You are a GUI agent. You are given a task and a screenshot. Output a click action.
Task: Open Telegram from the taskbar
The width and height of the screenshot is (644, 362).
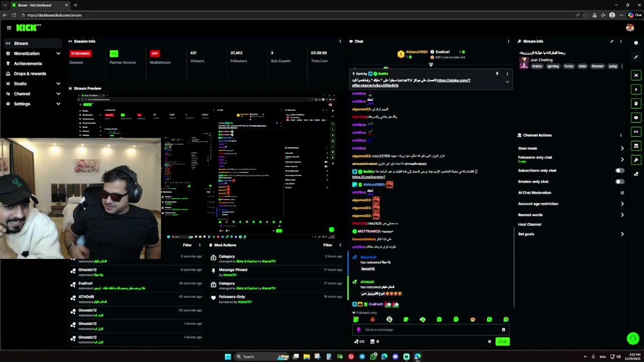(x=362, y=356)
